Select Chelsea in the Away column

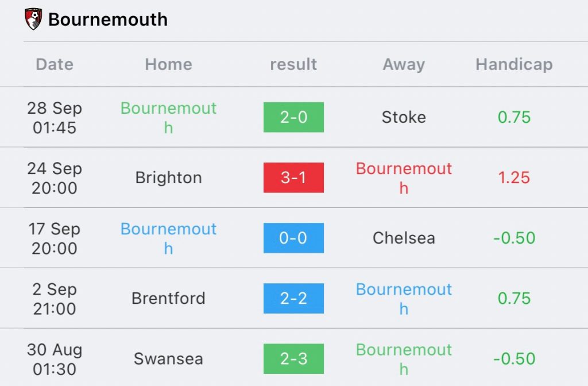click(404, 238)
